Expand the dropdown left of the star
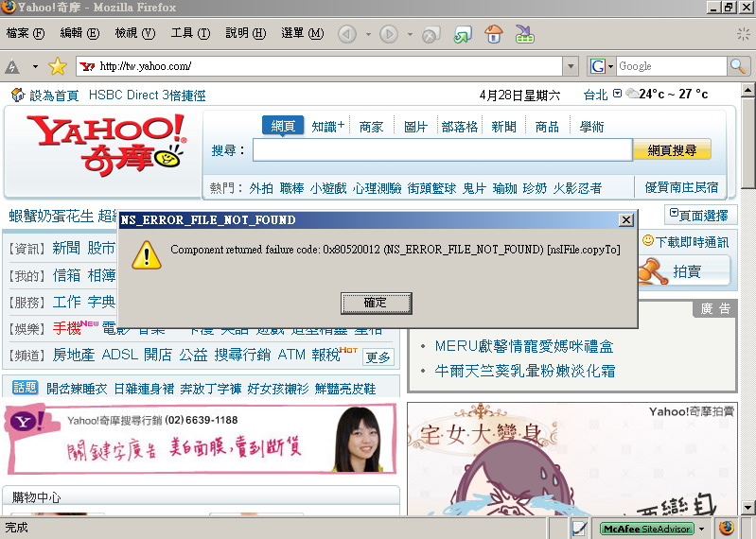Screen dimensions: 756x539 tap(35, 66)
